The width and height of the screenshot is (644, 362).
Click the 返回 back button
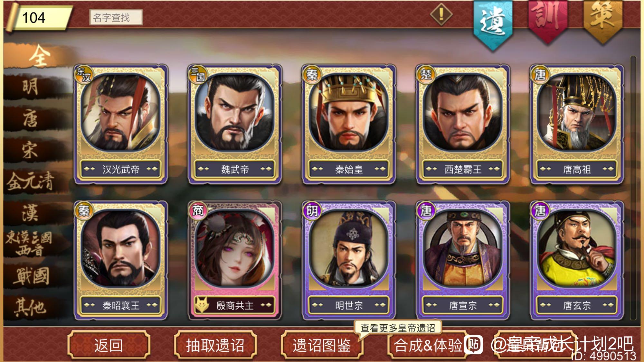click(x=109, y=345)
